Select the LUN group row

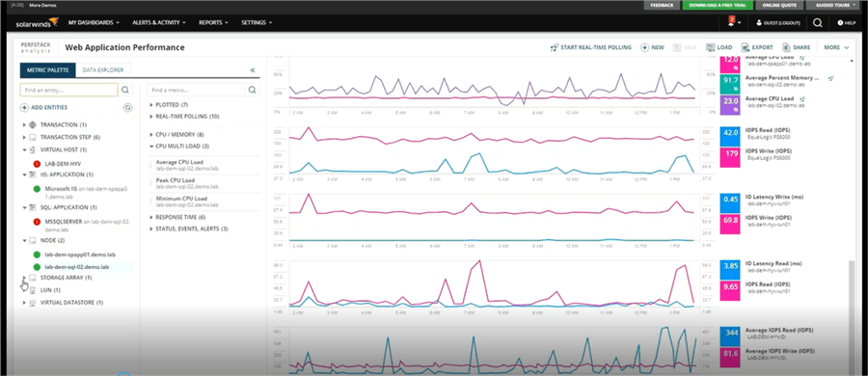click(x=50, y=290)
